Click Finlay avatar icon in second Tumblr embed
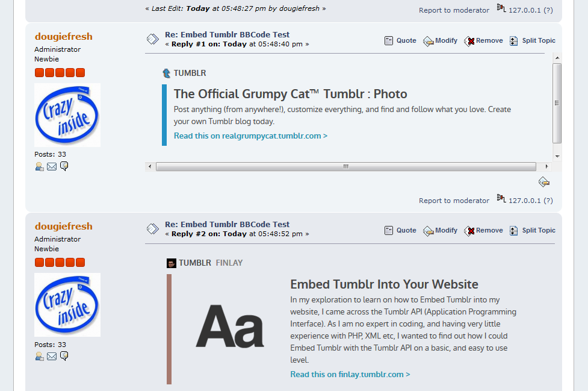Screen dimensions: 588x391 tap(172, 263)
